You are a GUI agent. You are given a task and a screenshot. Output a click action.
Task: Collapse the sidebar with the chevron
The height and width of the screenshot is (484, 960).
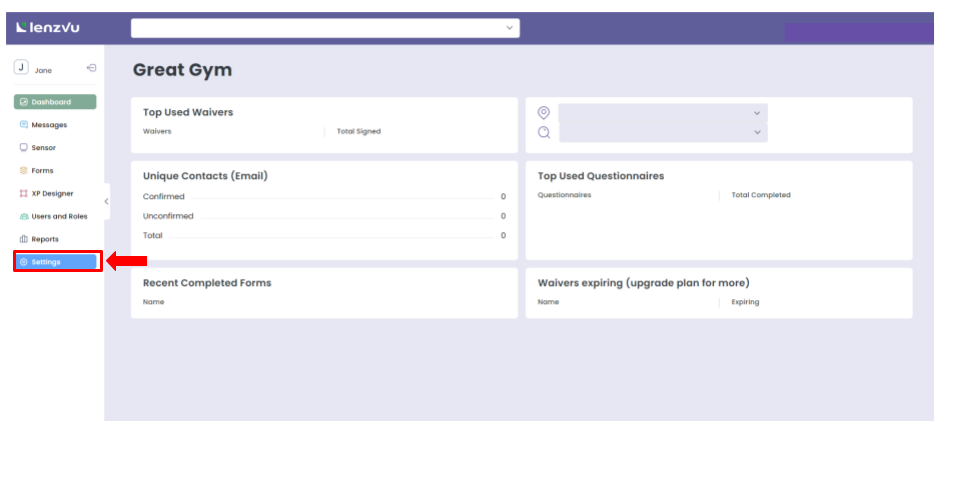point(107,201)
